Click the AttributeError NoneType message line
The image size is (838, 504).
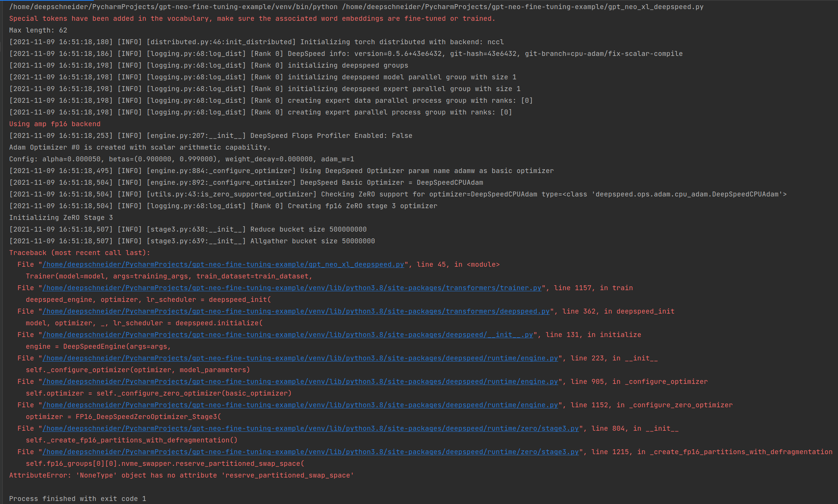182,475
